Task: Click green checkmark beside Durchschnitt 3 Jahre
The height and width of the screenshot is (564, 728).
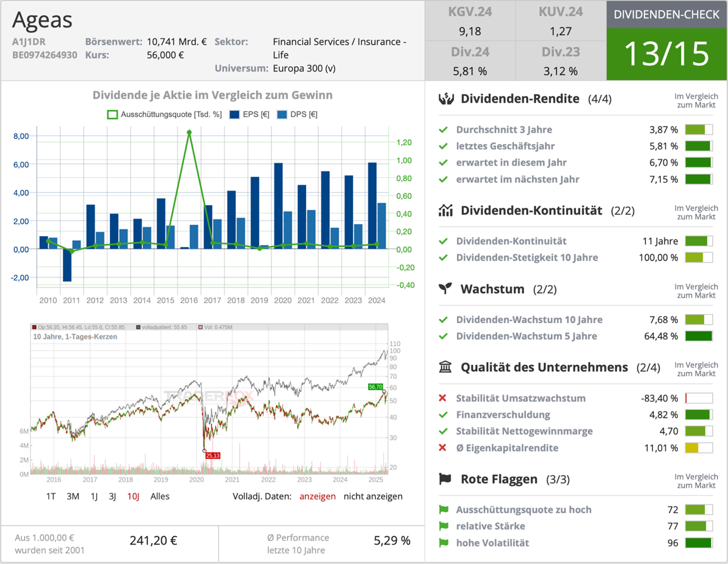Action: coord(443,129)
